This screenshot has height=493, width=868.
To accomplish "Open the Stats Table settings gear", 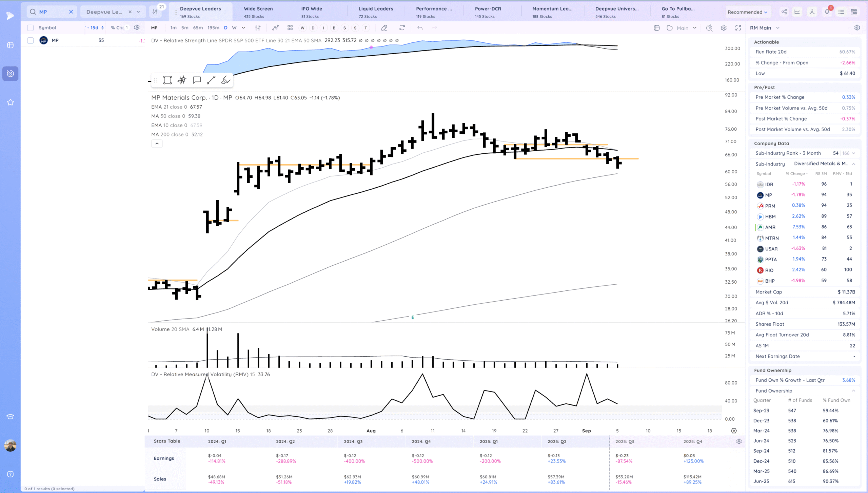I will pyautogui.click(x=739, y=441).
